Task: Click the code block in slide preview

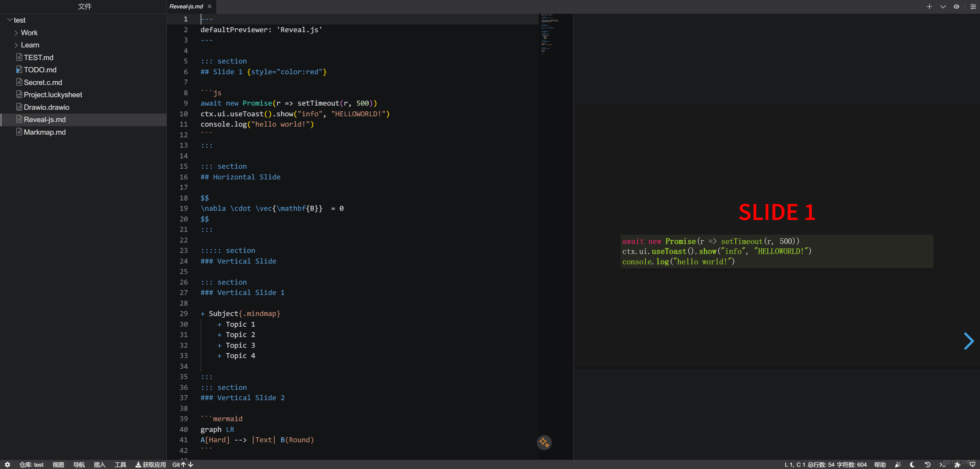Action: click(777, 251)
